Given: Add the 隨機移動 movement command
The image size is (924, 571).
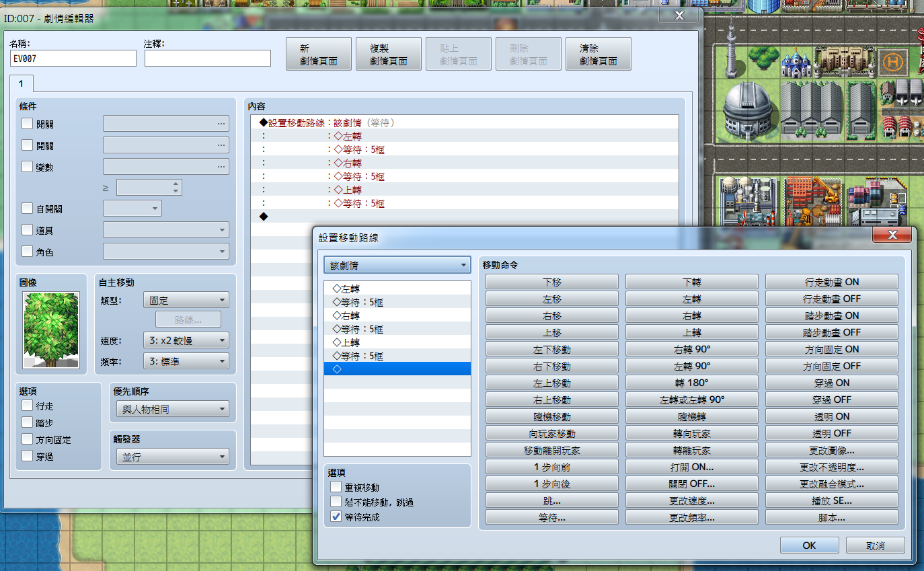Looking at the screenshot, I should point(552,416).
